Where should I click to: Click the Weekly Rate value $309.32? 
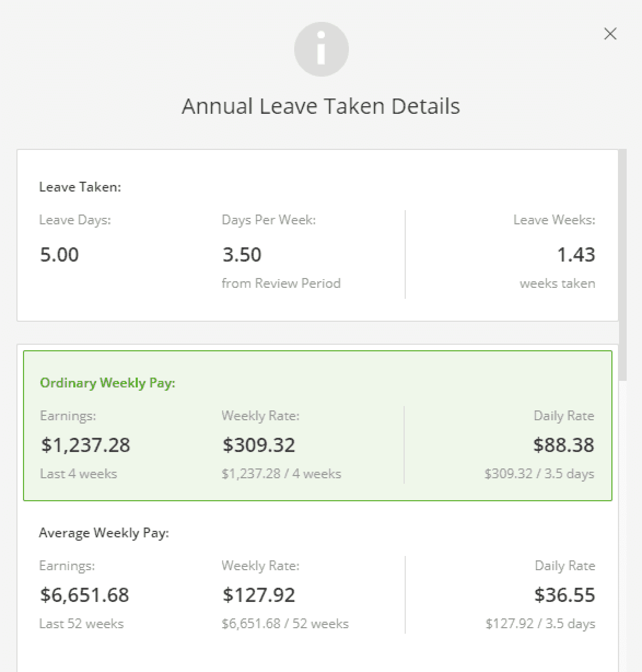(x=259, y=445)
